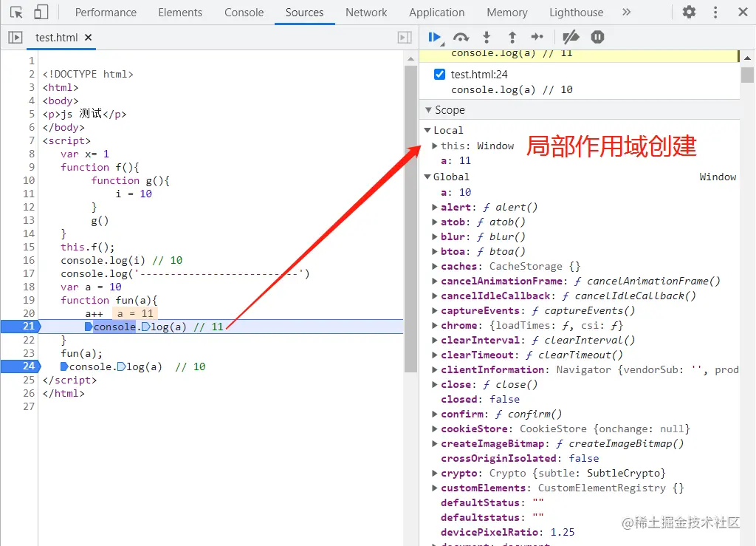Open the Application tab
Image resolution: width=756 pixels, height=546 pixels.
click(x=437, y=12)
